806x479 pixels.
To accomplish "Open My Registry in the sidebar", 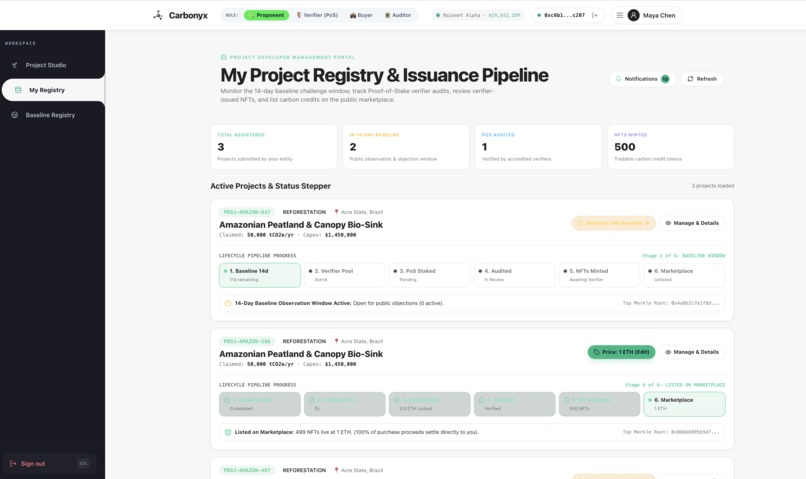I will point(53,90).
